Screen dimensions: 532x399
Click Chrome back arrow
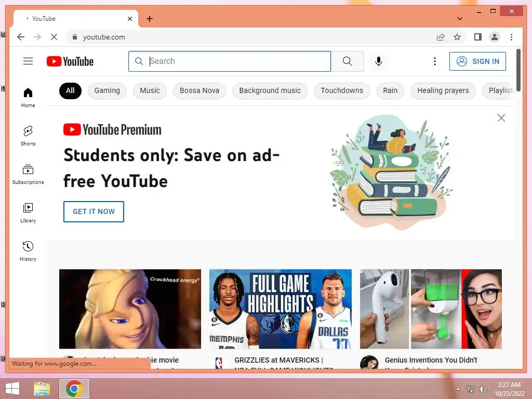(x=21, y=37)
